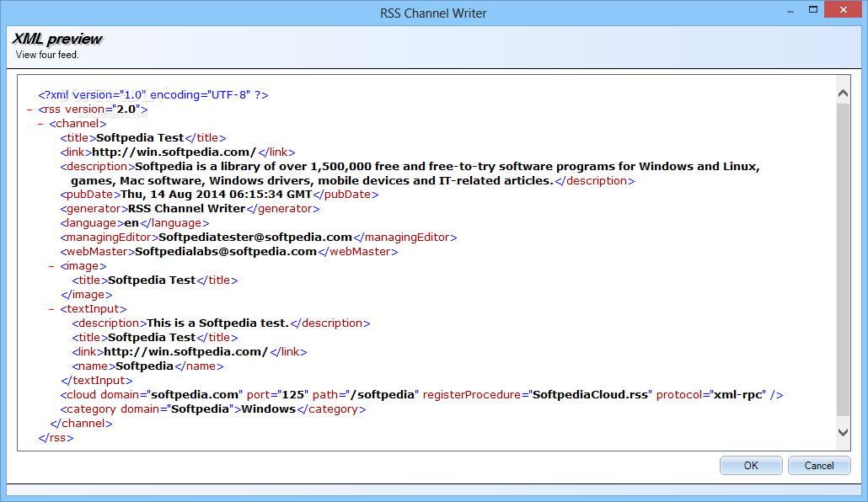Click the protocol 'xml-rpc' attribute
The width and height of the screenshot is (868, 502).
pos(713,395)
